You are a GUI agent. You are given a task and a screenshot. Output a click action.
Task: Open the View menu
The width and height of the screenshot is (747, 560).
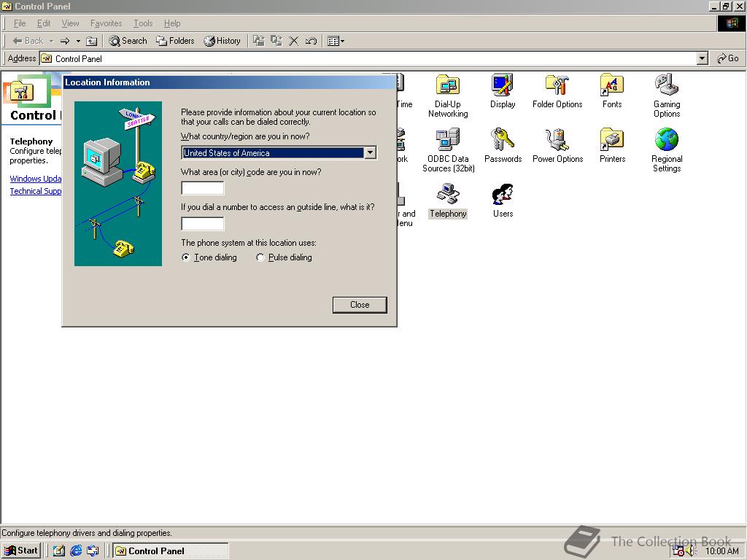(x=70, y=23)
